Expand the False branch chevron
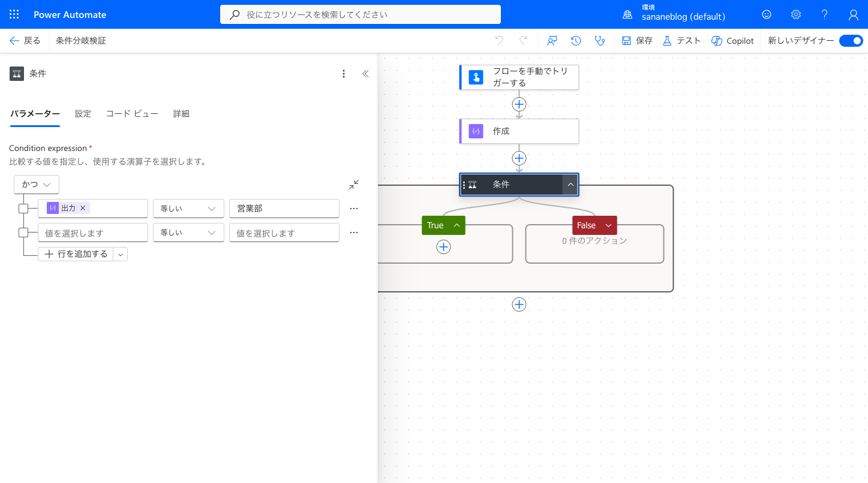This screenshot has height=483, width=868. tap(609, 225)
